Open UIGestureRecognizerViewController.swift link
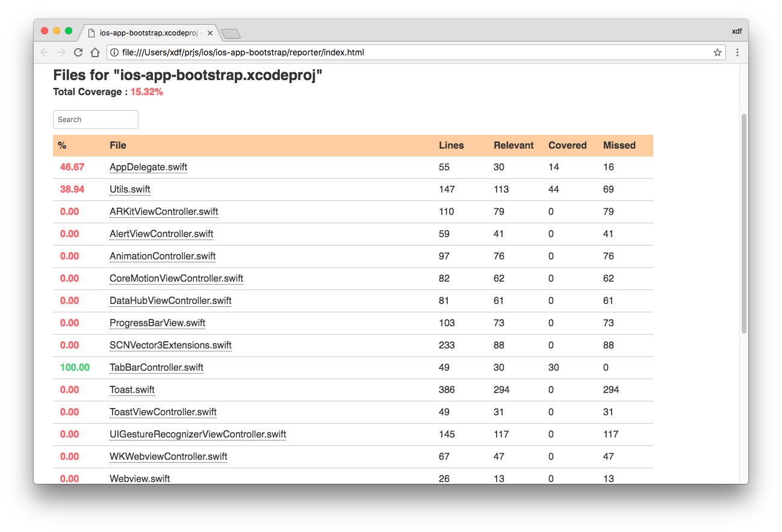The width and height of the screenshot is (782, 532). 197,435
